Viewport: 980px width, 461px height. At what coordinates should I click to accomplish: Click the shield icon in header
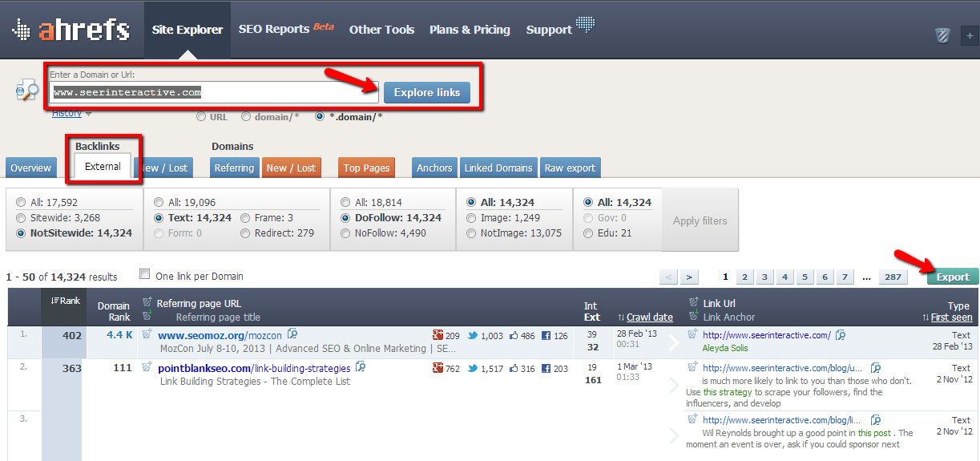[942, 35]
